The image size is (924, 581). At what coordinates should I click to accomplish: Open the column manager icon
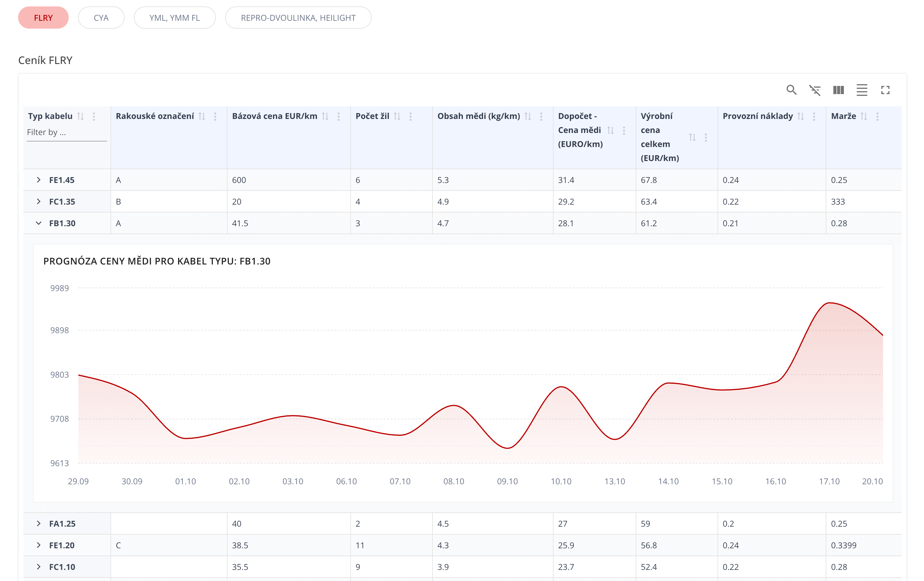click(838, 90)
